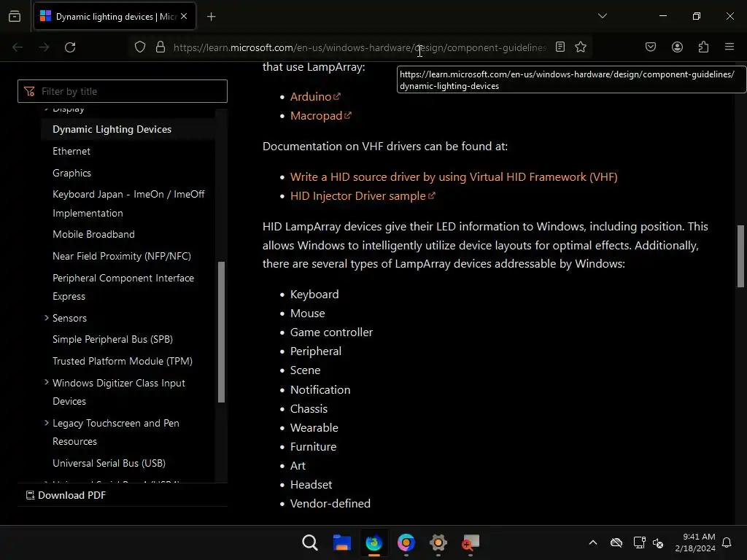747x560 pixels.
Task: Open Windows taskbar Search
Action: [x=309, y=542]
